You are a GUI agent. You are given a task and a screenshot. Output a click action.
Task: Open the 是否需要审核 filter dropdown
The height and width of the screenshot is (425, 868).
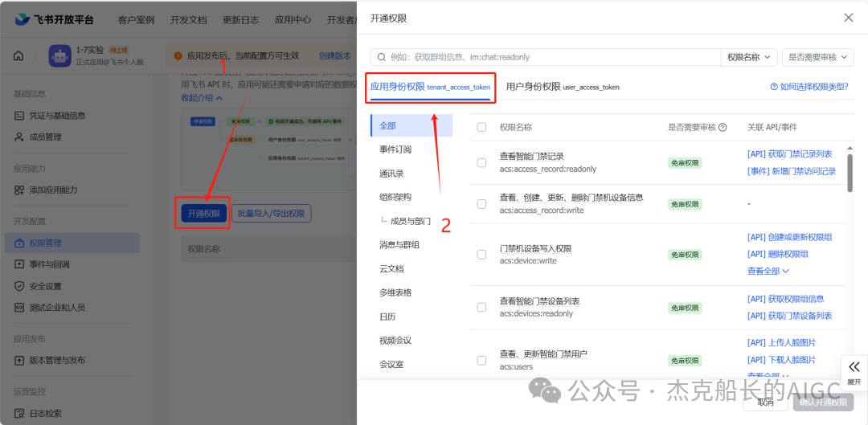click(818, 57)
